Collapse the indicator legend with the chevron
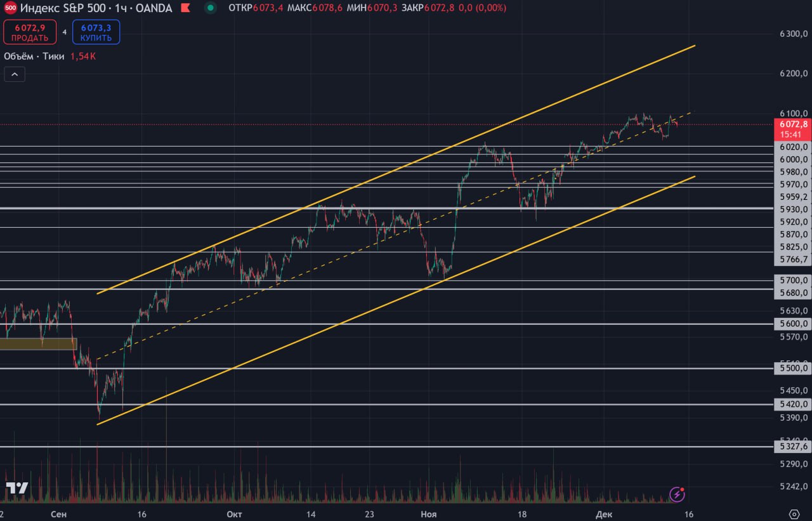This screenshot has width=812, height=521. 14,74
